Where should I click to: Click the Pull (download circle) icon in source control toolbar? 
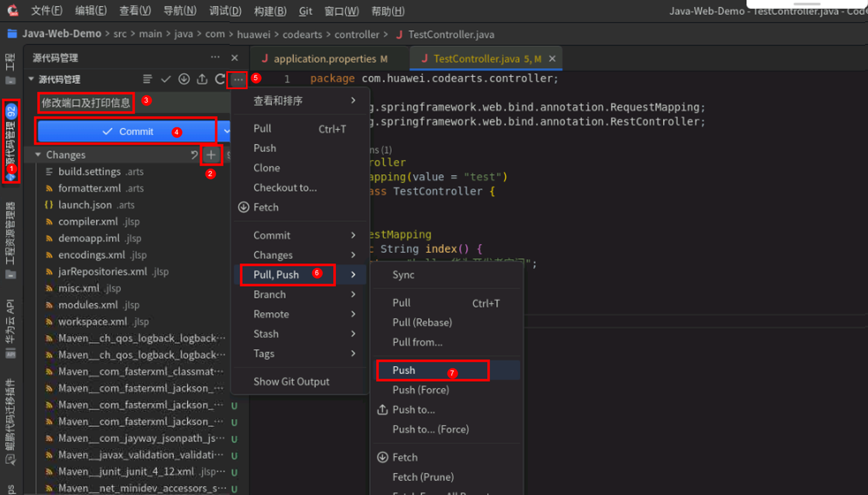point(184,78)
